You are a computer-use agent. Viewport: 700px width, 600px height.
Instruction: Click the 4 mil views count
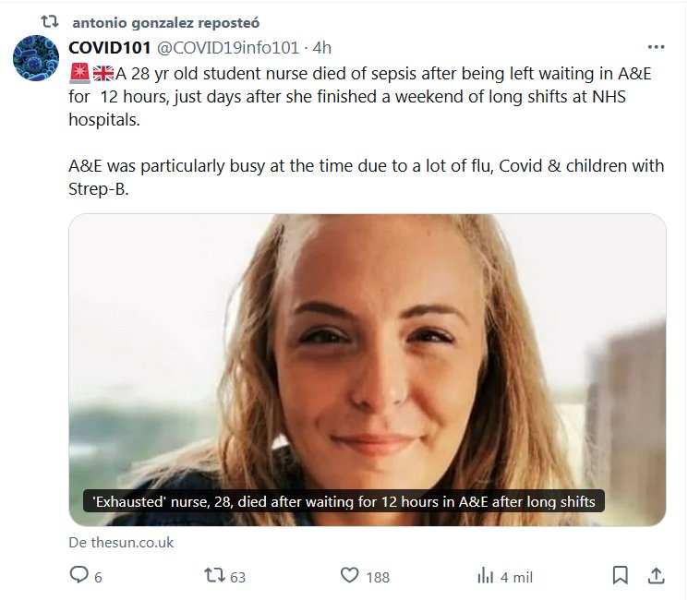pos(516,577)
